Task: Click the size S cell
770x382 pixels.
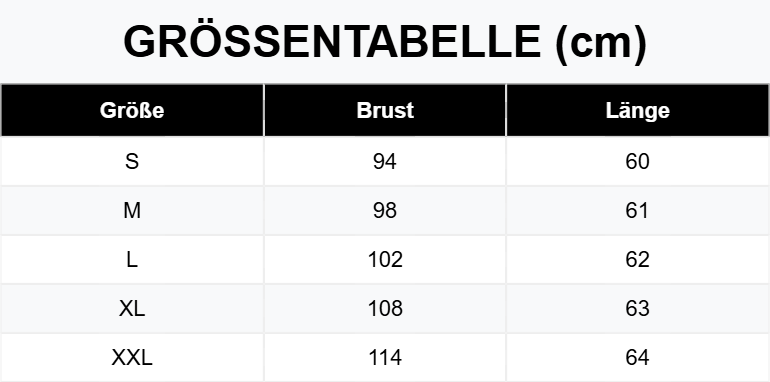Action: click(132, 161)
